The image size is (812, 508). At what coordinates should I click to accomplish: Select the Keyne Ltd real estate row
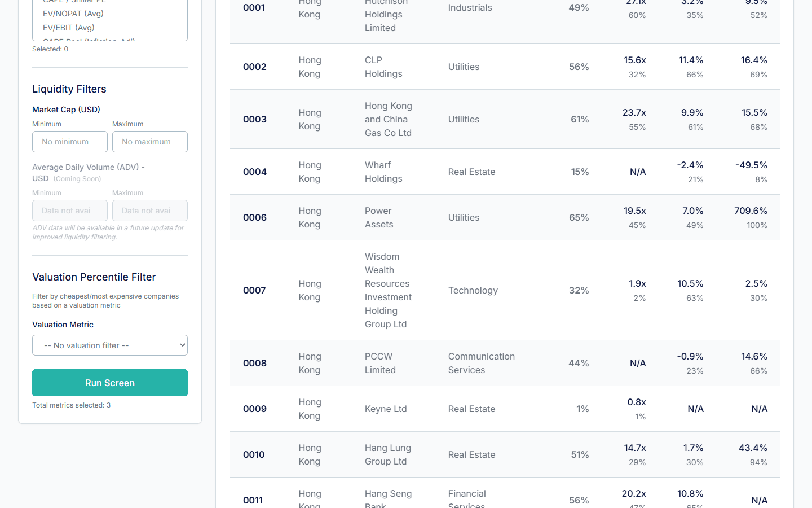pyautogui.click(x=504, y=409)
